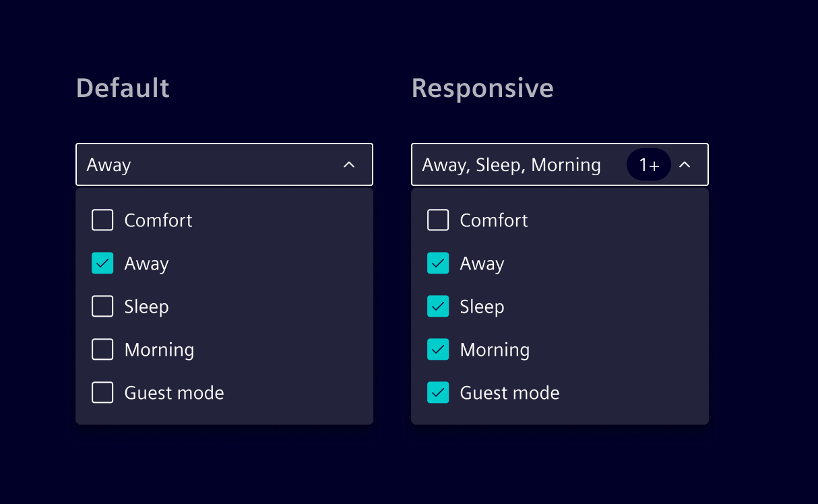818x504 pixels.
Task: Uncheck Morning in the Responsive dropdown
Action: pyautogui.click(x=438, y=349)
